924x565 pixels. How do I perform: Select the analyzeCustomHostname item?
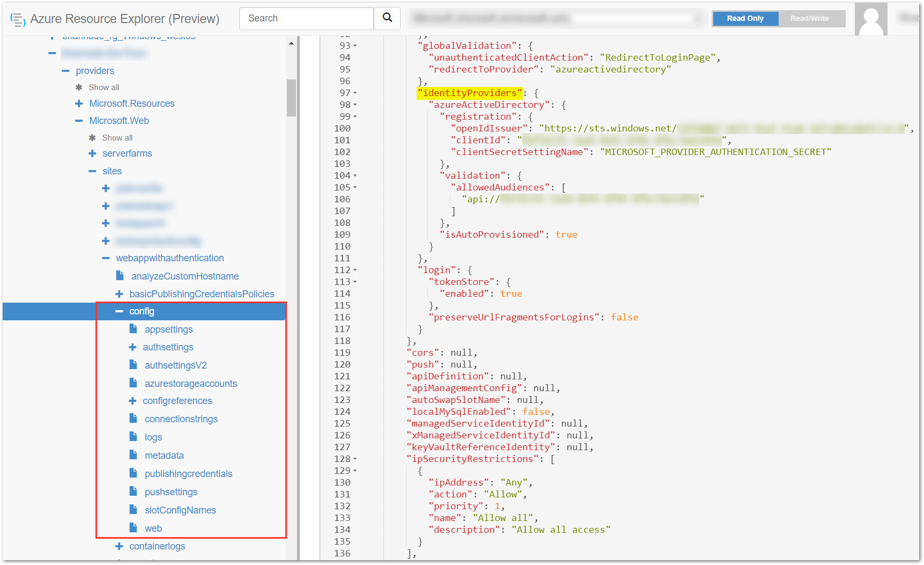click(185, 276)
